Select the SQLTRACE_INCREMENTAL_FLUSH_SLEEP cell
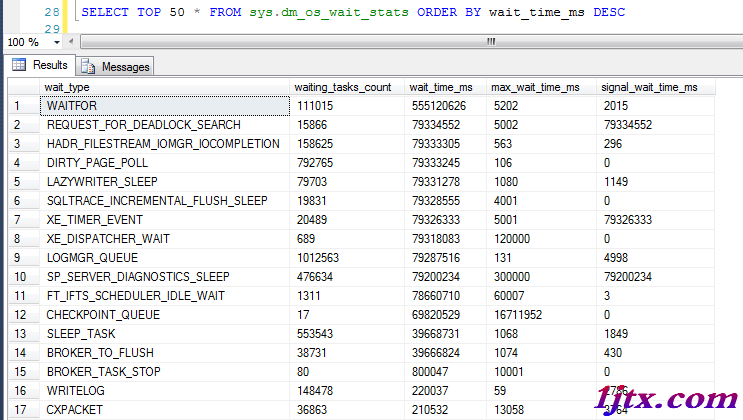This screenshot has height=420, width=743. (x=164, y=201)
